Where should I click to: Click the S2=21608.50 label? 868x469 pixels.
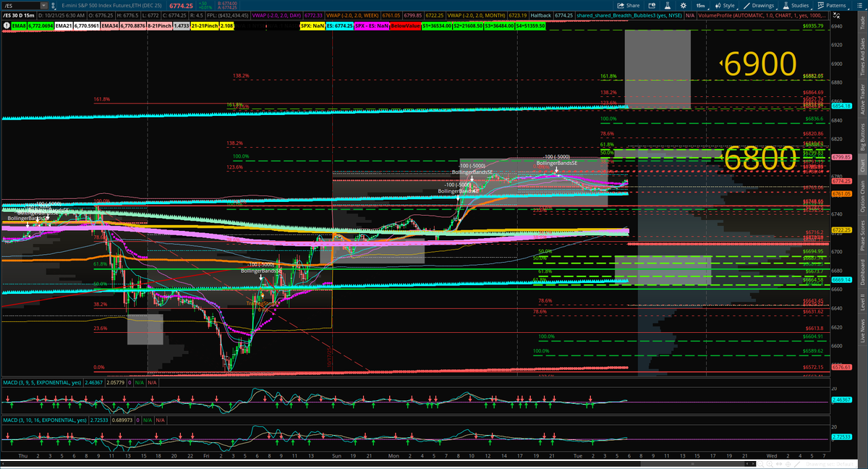pos(467,26)
